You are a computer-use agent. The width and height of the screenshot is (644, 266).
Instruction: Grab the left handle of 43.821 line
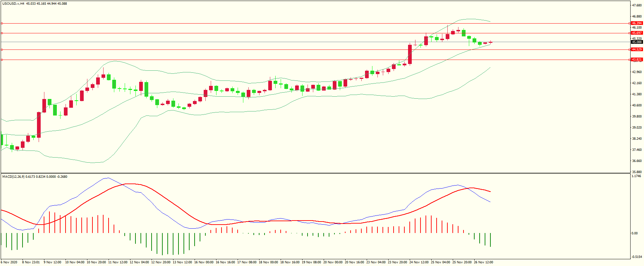[x=2, y=60]
